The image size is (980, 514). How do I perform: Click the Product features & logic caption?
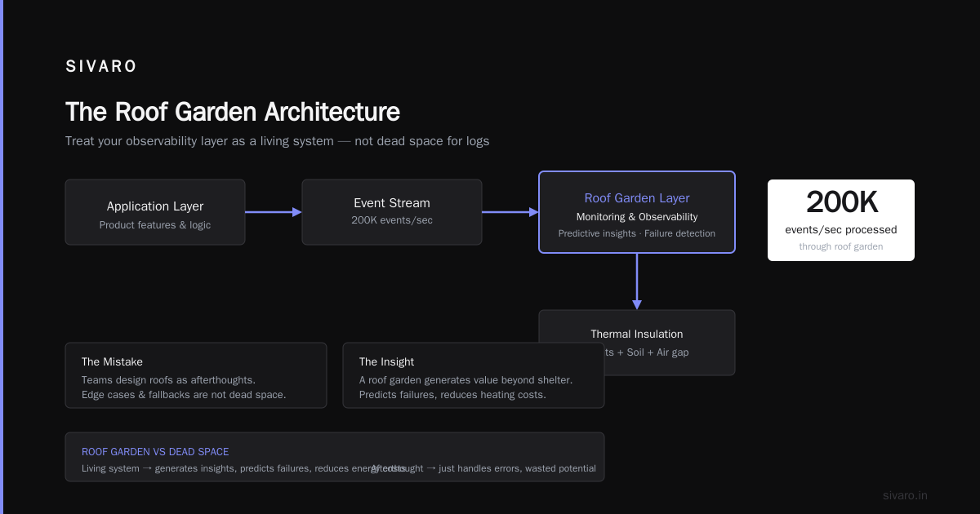click(155, 225)
